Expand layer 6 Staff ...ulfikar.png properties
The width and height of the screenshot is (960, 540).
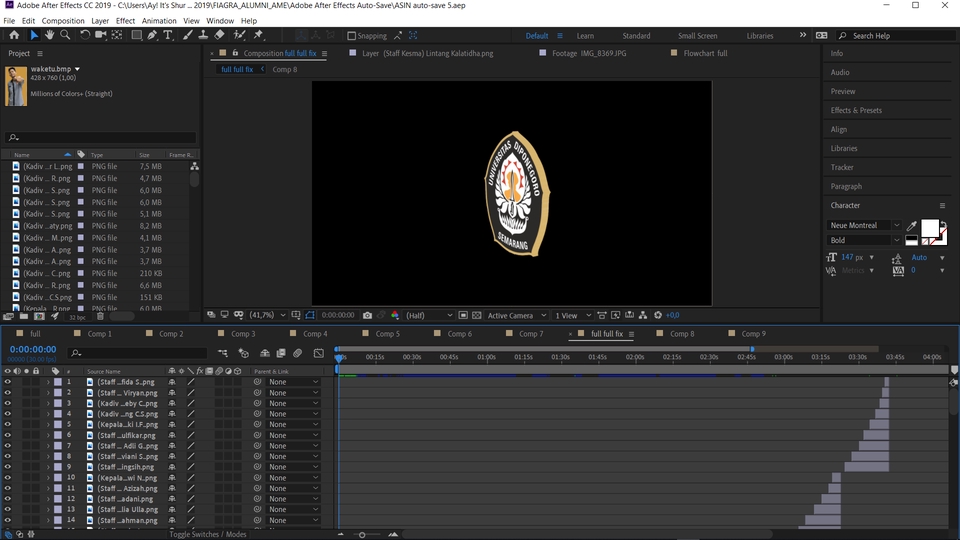click(x=48, y=435)
